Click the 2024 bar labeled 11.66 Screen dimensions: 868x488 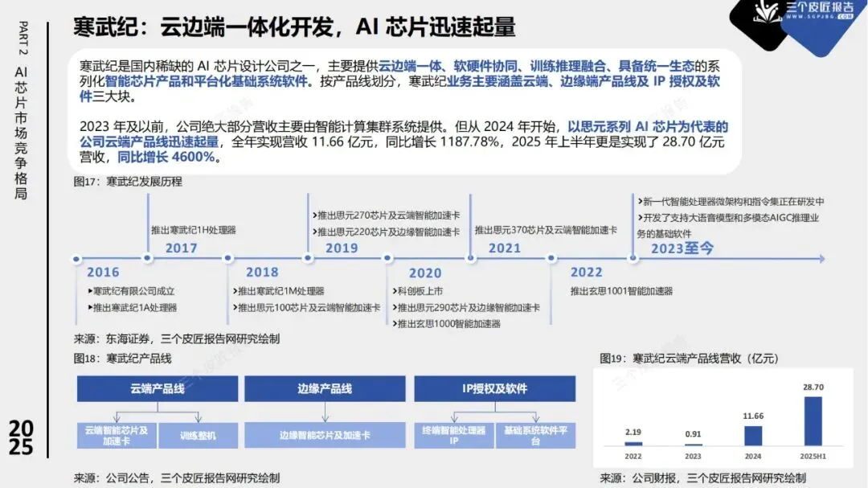(753, 436)
